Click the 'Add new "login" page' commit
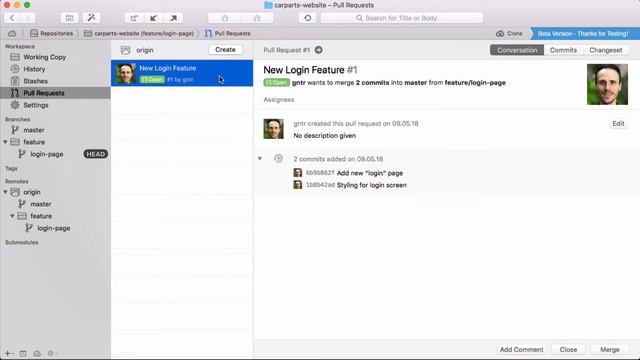Screen dimensions: 640x360 point(370,173)
